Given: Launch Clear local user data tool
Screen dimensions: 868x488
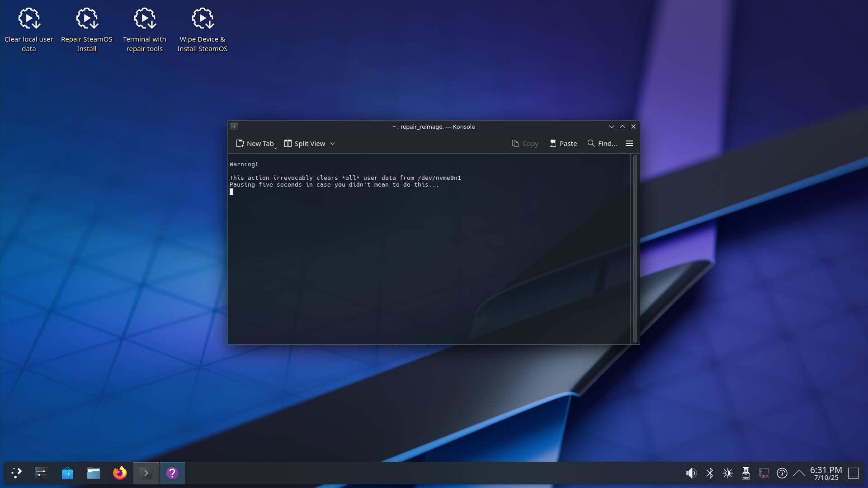Looking at the screenshot, I should (x=28, y=27).
